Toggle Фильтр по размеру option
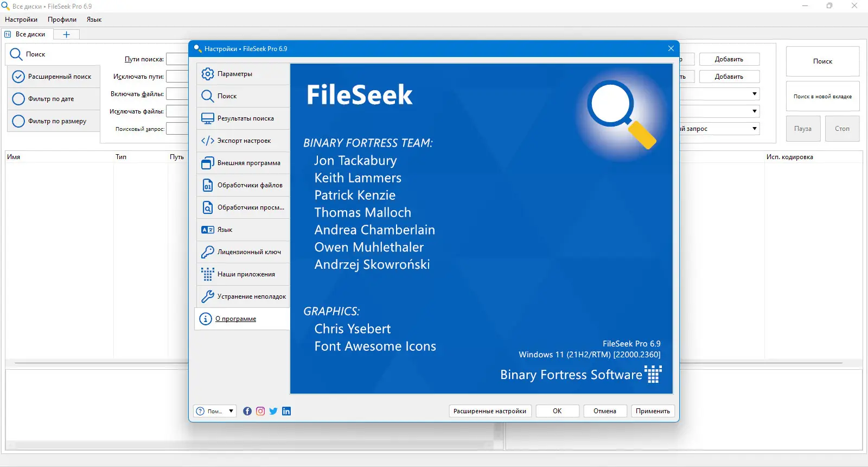This screenshot has width=868, height=467. click(54, 121)
